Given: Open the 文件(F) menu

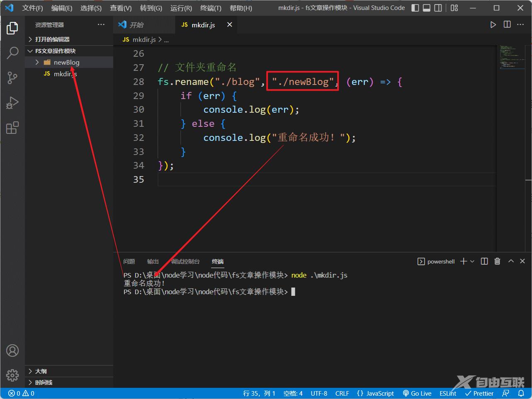Looking at the screenshot, I should coord(32,8).
